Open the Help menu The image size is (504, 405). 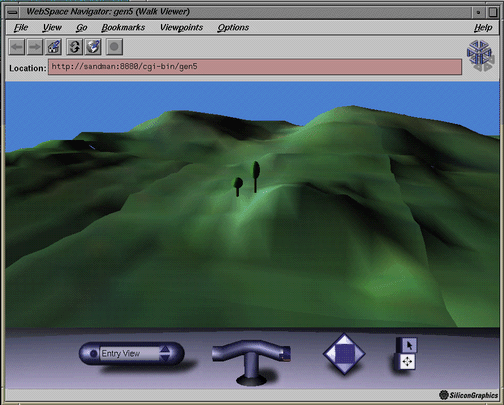483,27
